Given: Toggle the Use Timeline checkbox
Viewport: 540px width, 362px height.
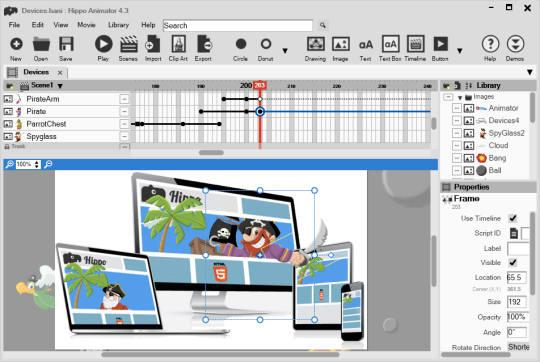Looking at the screenshot, I should click(513, 218).
